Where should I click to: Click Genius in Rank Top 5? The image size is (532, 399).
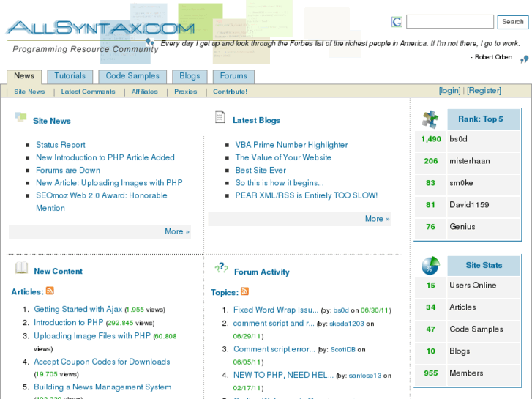[462, 227]
